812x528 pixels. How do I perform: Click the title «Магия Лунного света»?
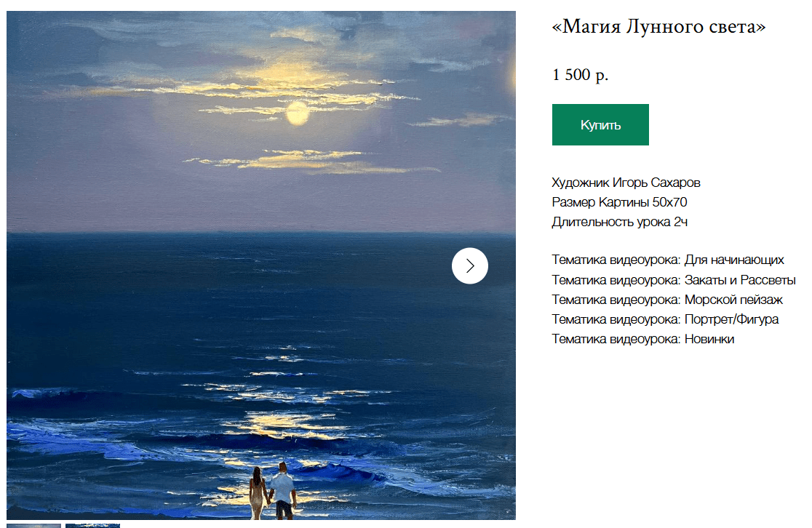658,26
